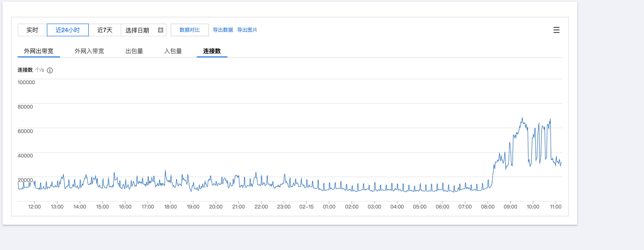Viewport: 644px width, 250px height.
Task: Click the info icon beside 连接数 个/s
Action: [50, 70]
